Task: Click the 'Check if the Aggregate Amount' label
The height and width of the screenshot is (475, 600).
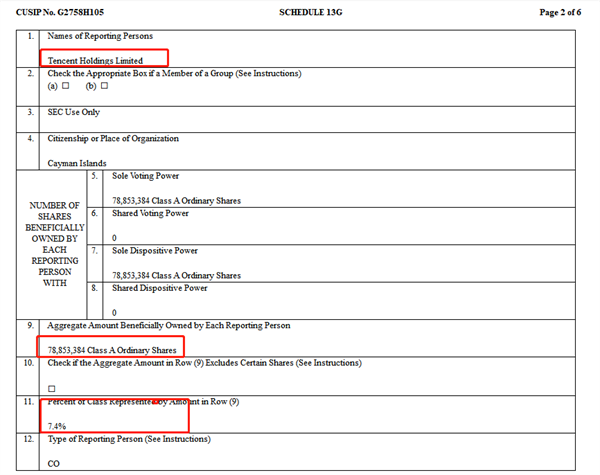Action: [204, 362]
